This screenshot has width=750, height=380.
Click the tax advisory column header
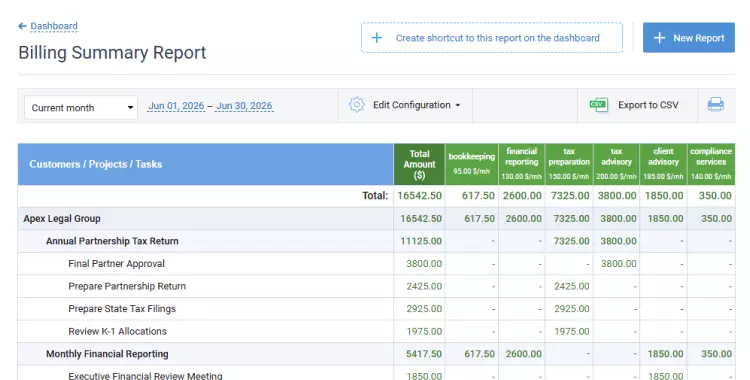(x=616, y=164)
